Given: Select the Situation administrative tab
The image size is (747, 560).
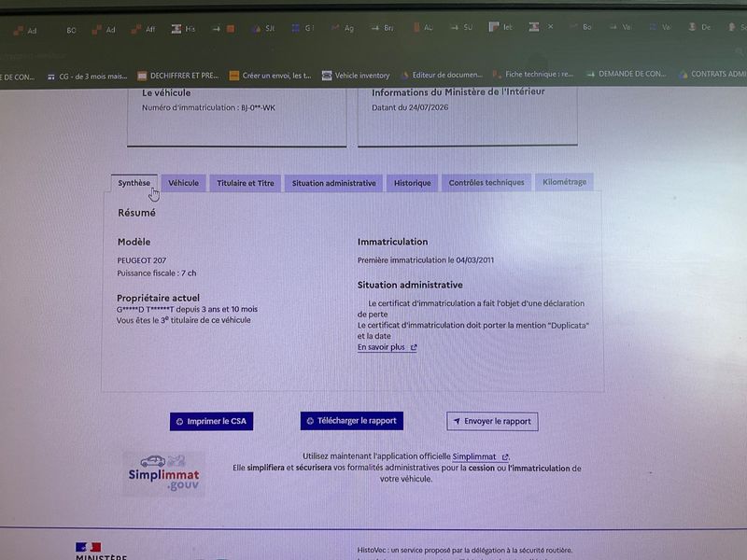Looking at the screenshot, I should 333,183.
